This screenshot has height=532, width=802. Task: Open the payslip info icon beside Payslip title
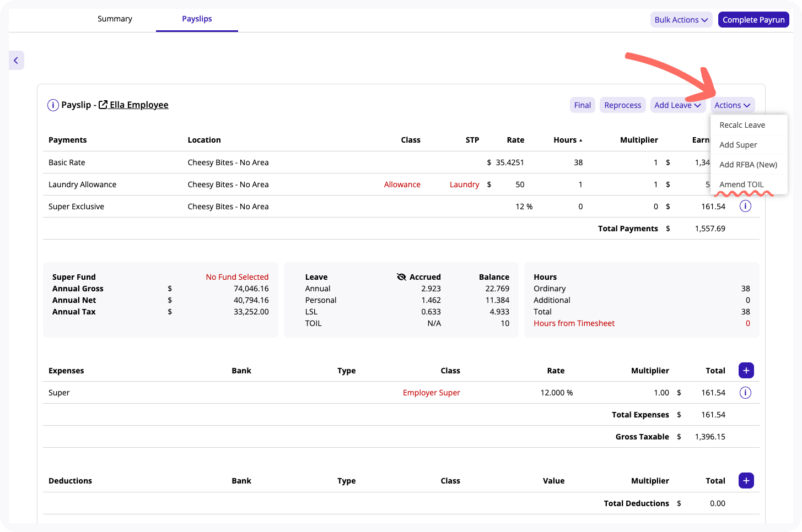pos(53,105)
